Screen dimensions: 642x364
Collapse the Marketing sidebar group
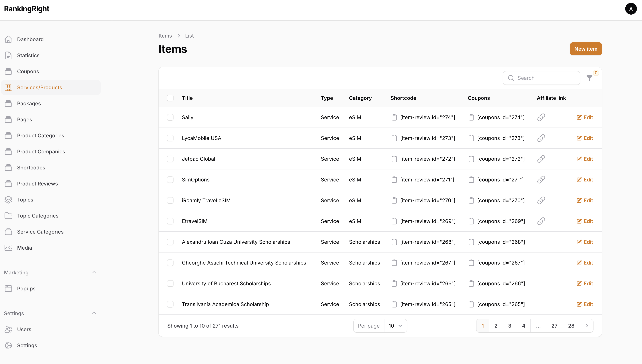(x=94, y=272)
